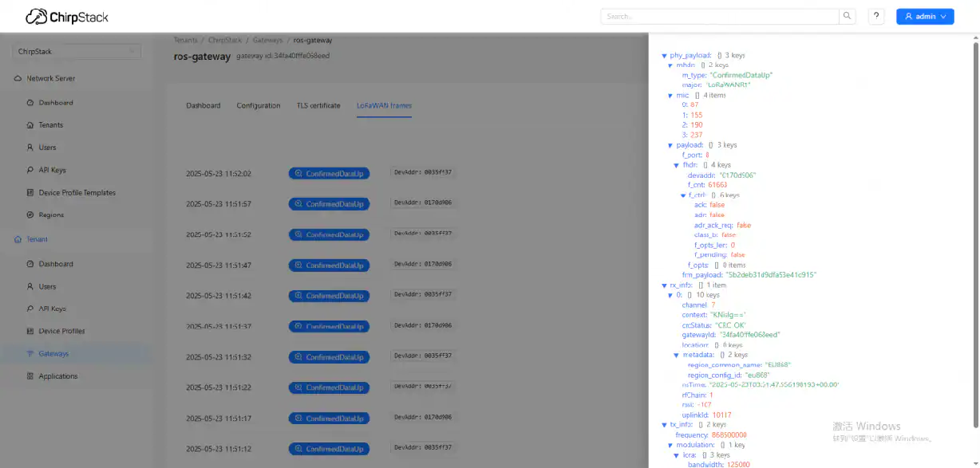
Task: Click the Gateways breadcrumb link
Action: point(267,40)
